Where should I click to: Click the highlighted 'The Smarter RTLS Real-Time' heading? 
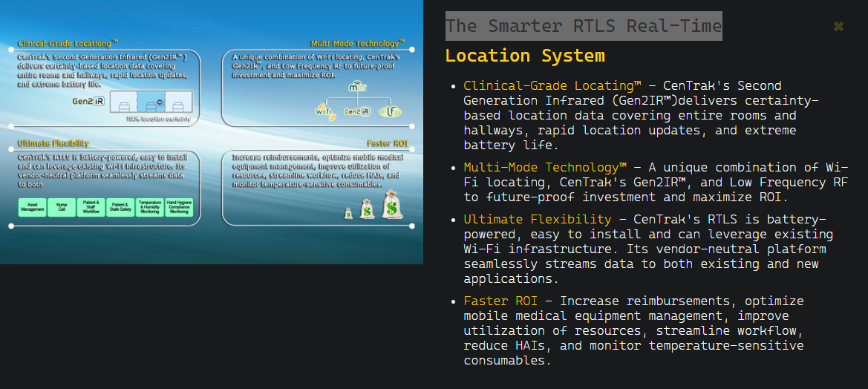coord(583,26)
